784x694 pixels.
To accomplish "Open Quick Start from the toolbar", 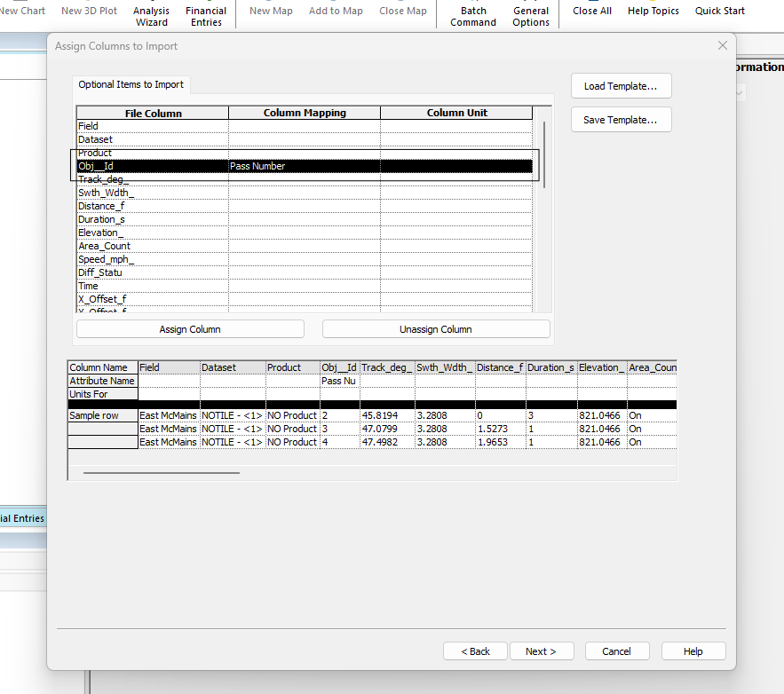I will pos(720,11).
